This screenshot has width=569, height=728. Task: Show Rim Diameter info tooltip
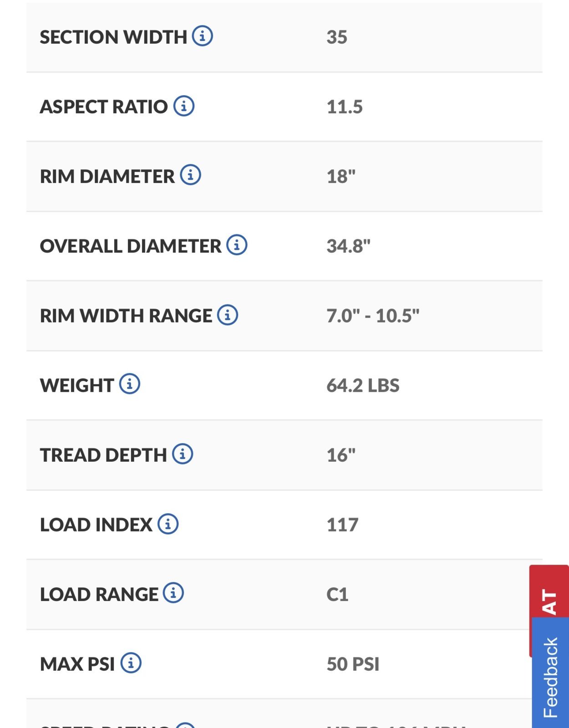191,175
